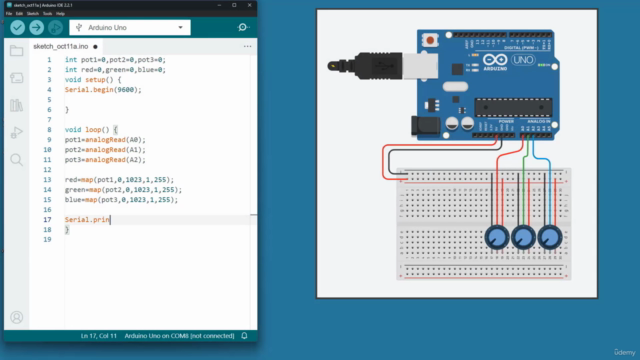Click the Ln 17, Col 11 status entry
Viewport: 640px width, 360px height.
point(99,336)
